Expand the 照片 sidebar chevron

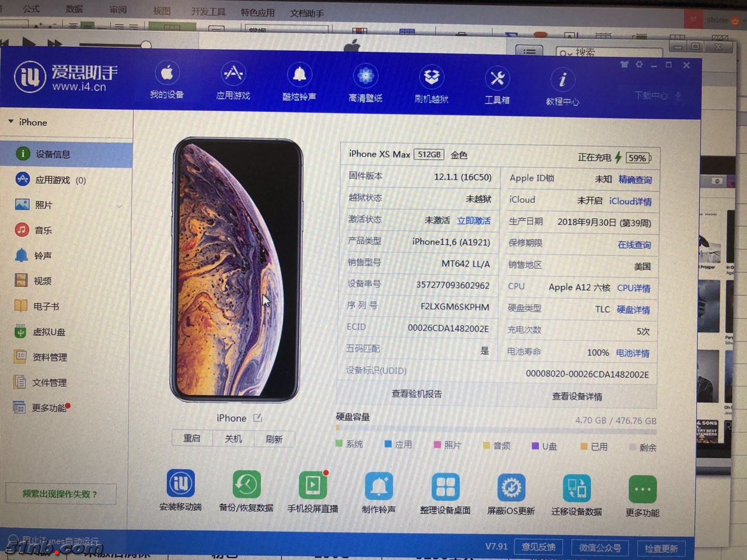120,205
